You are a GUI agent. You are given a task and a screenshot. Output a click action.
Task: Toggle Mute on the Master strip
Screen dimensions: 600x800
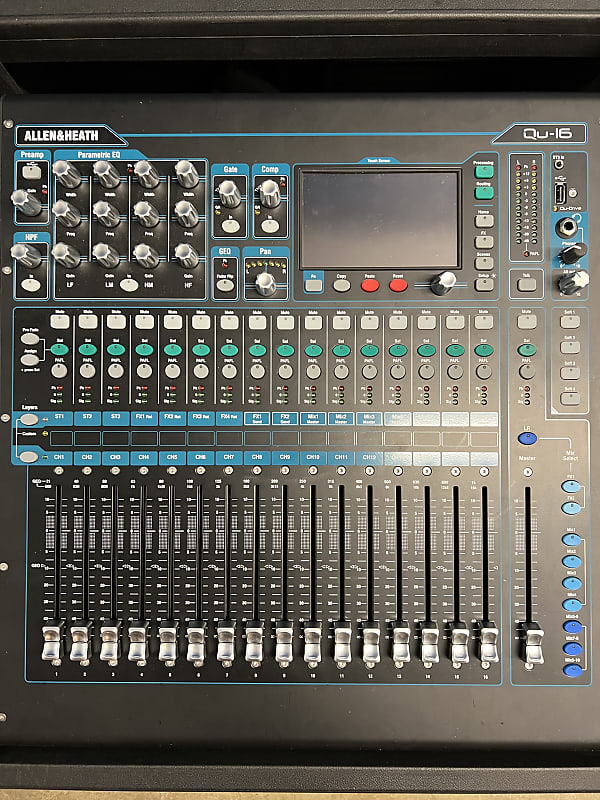(527, 321)
